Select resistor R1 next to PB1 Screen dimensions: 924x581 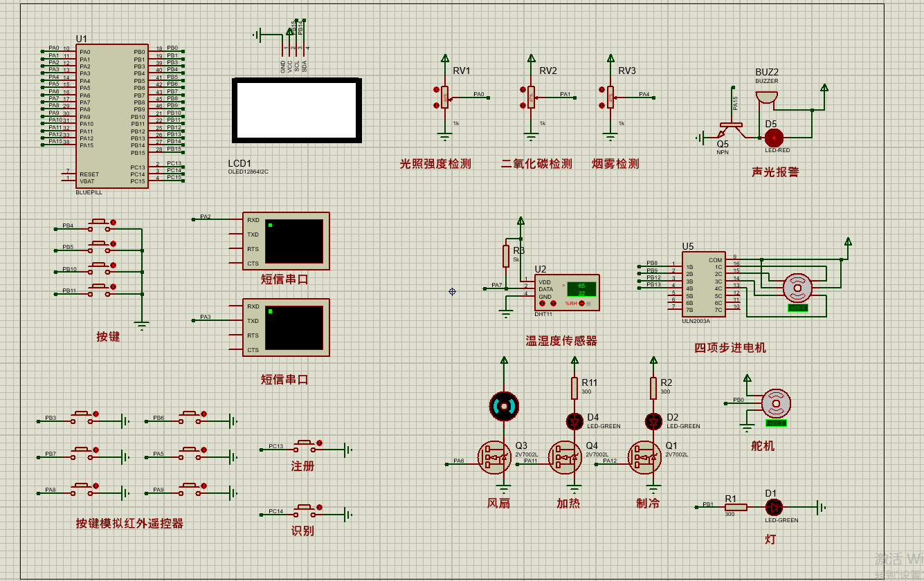pos(736,507)
